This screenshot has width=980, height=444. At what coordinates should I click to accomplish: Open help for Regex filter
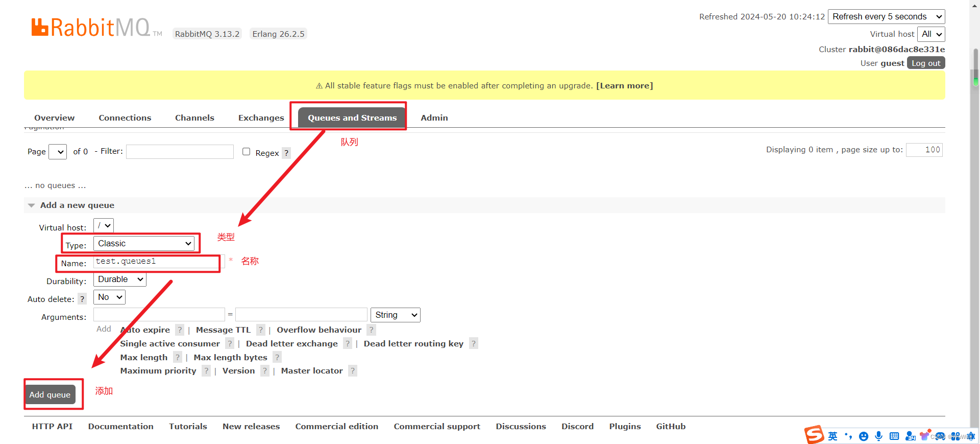tap(286, 153)
